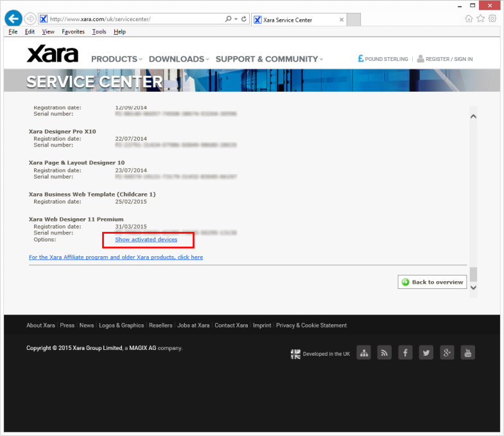Click the Back to overview button
This screenshot has width=504, height=436.
(432, 282)
